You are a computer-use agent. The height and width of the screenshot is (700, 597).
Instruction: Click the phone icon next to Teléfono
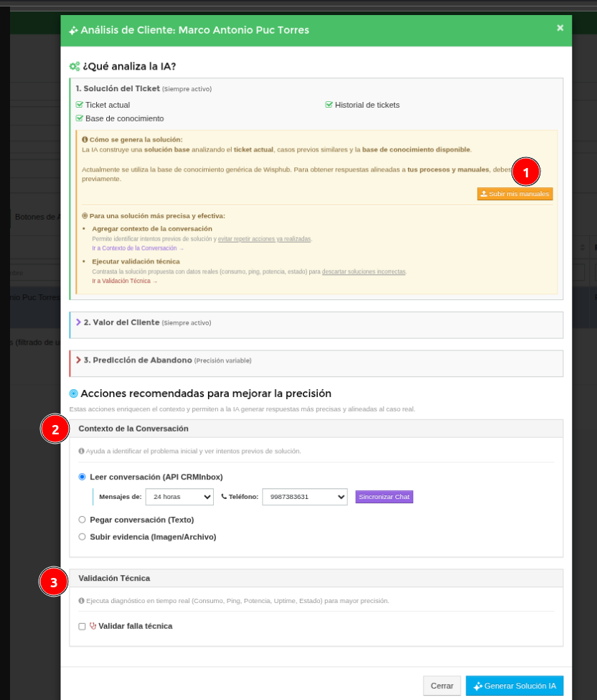[224, 496]
